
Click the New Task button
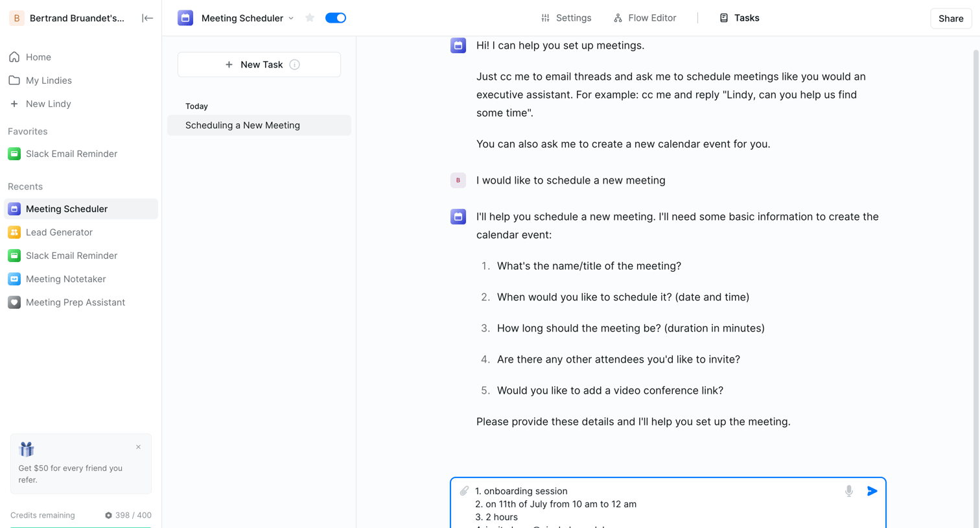[259, 64]
